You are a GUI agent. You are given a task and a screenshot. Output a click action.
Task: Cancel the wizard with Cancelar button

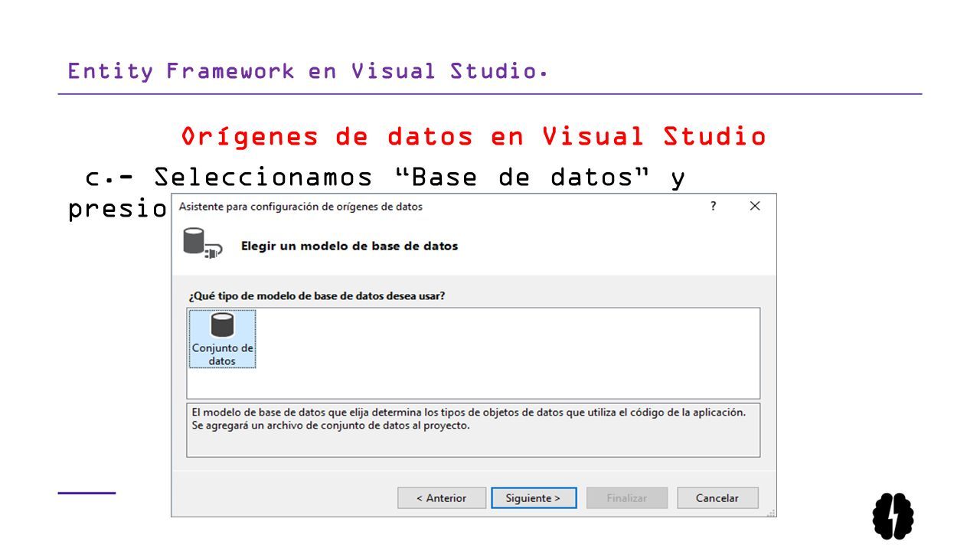pos(717,497)
